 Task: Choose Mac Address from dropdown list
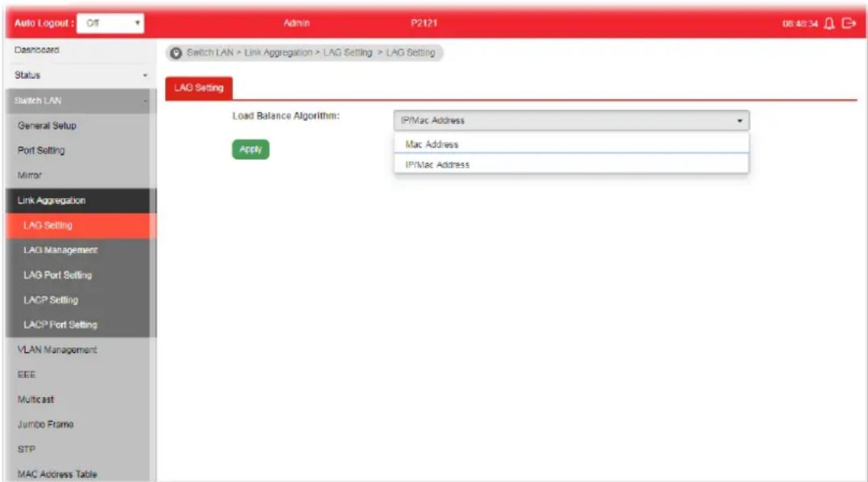[572, 144]
